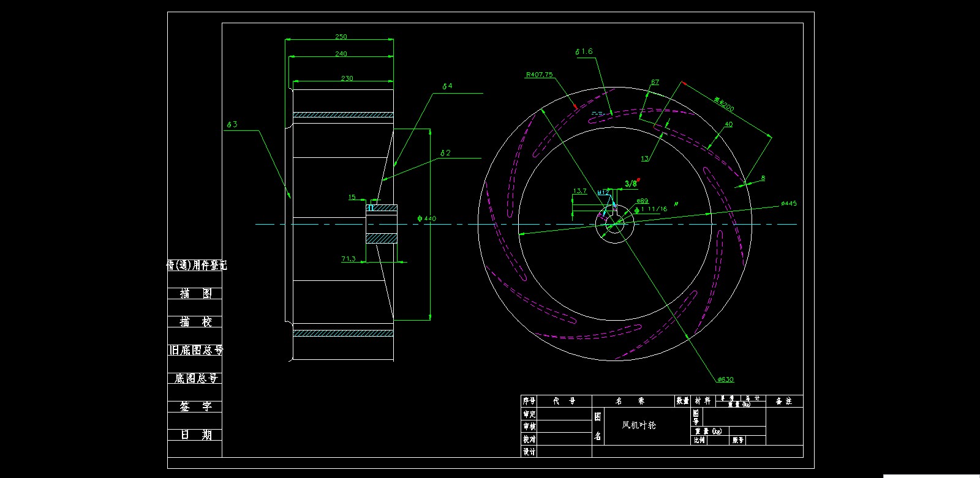Click the 71.3 hub dimension text

point(348,259)
